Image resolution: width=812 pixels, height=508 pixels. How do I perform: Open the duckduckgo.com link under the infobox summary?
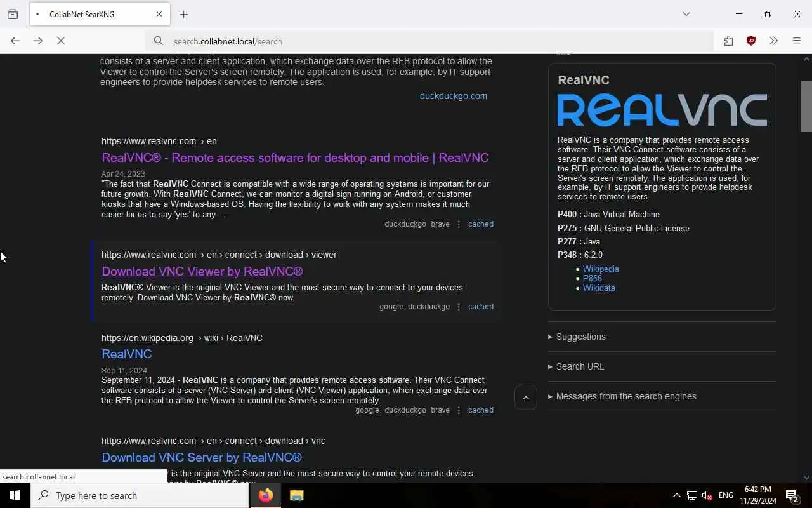454,96
